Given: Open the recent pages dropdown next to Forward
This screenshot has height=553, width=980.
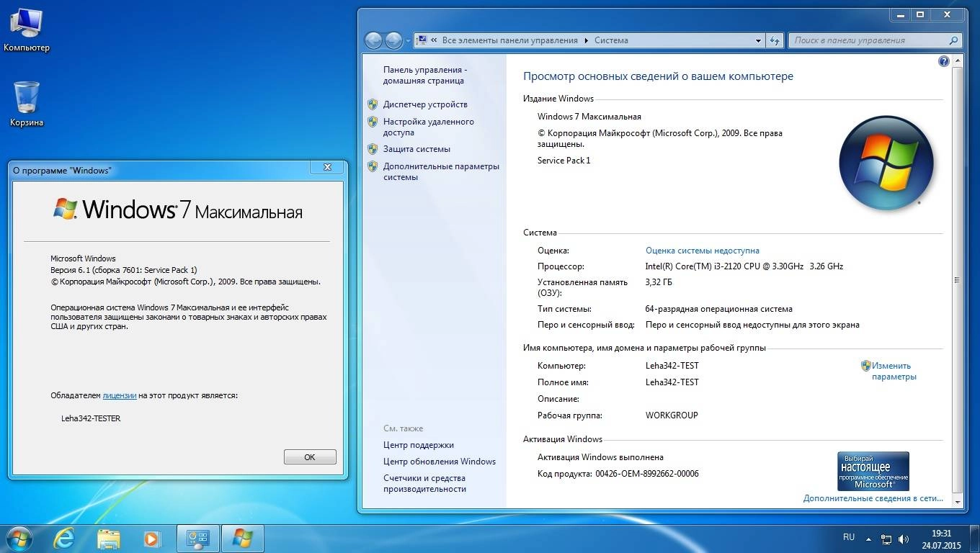Looking at the screenshot, I should point(408,40).
